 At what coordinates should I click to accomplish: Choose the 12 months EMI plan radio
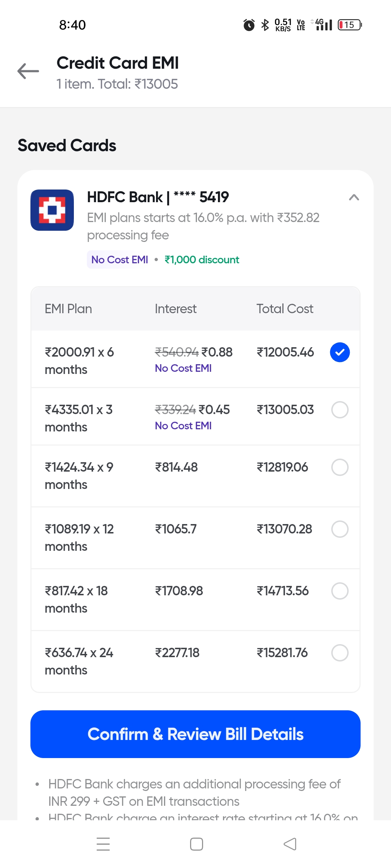tap(340, 529)
